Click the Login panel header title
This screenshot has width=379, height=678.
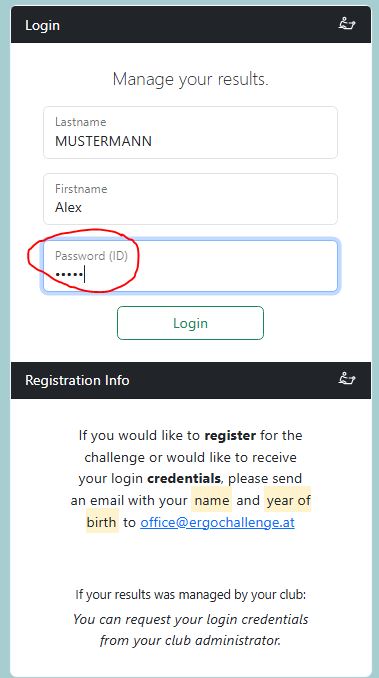[42, 25]
